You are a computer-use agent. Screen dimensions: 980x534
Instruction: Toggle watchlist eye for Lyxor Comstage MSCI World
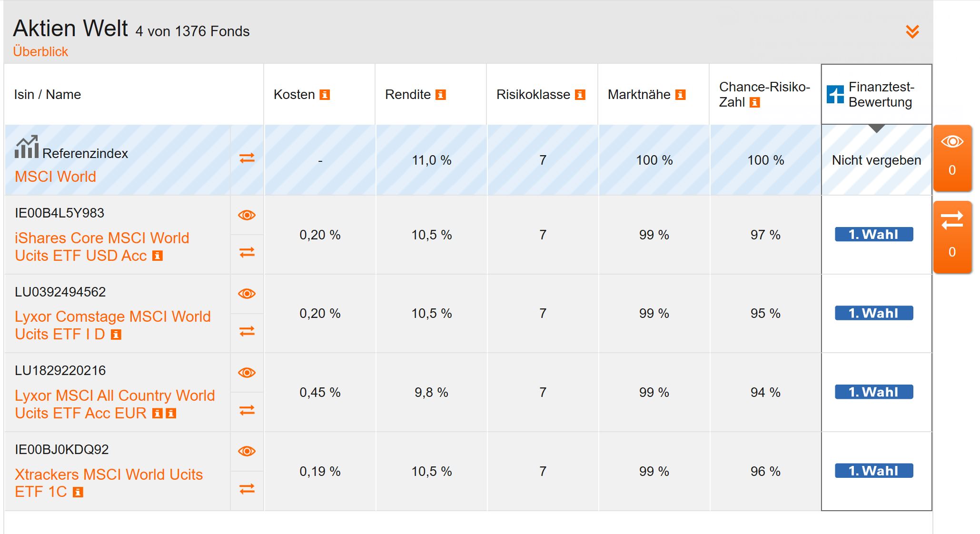(247, 294)
